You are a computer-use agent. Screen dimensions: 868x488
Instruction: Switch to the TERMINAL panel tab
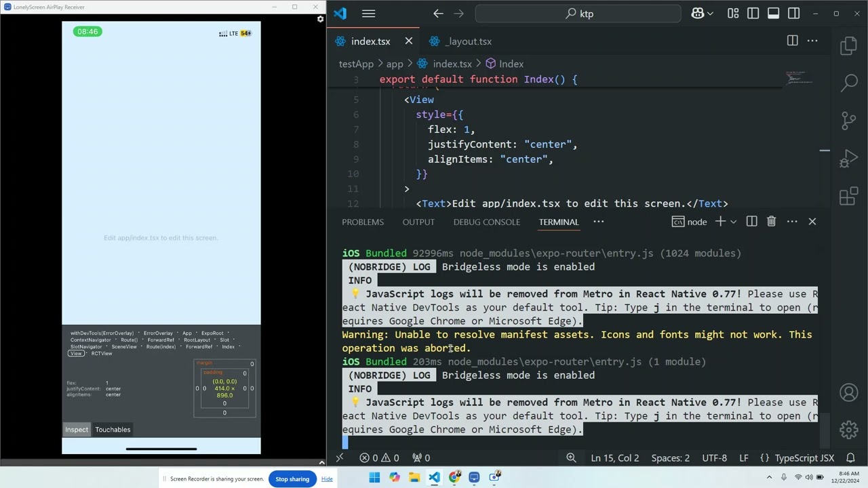(x=559, y=222)
